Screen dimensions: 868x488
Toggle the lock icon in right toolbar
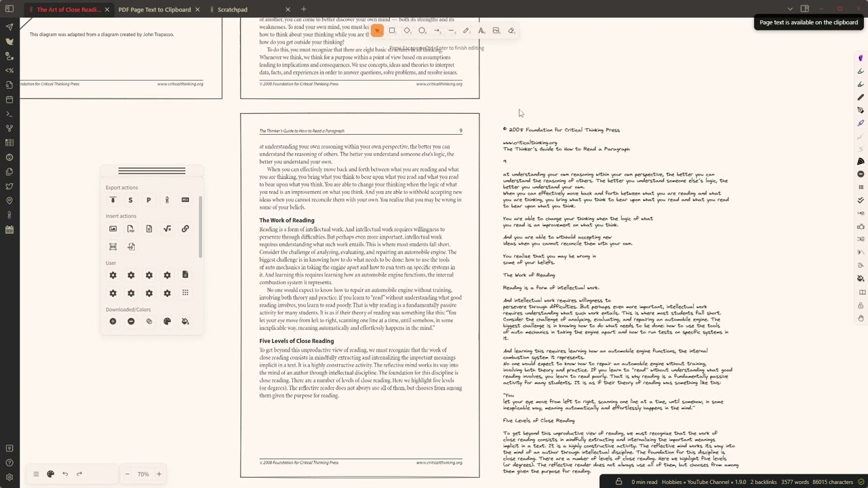click(861, 306)
